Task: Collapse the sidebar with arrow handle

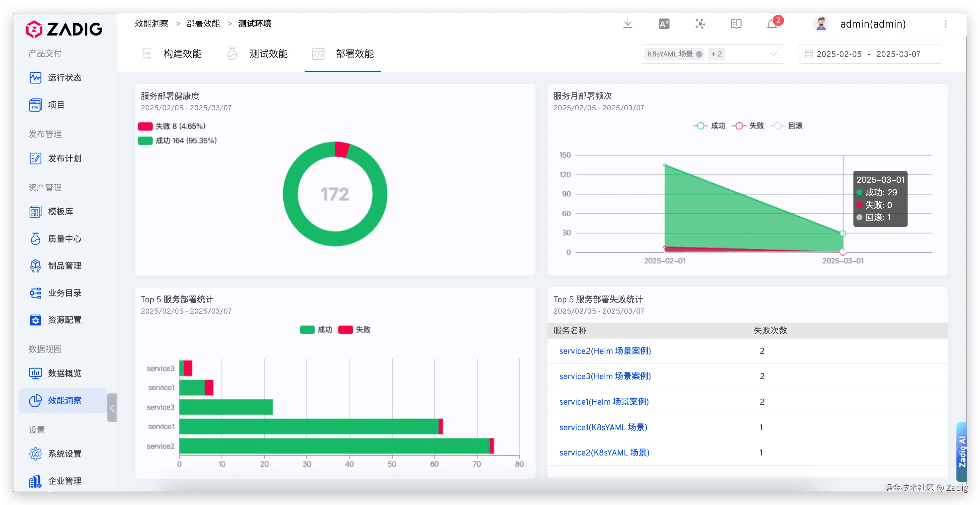Action: 112,408
